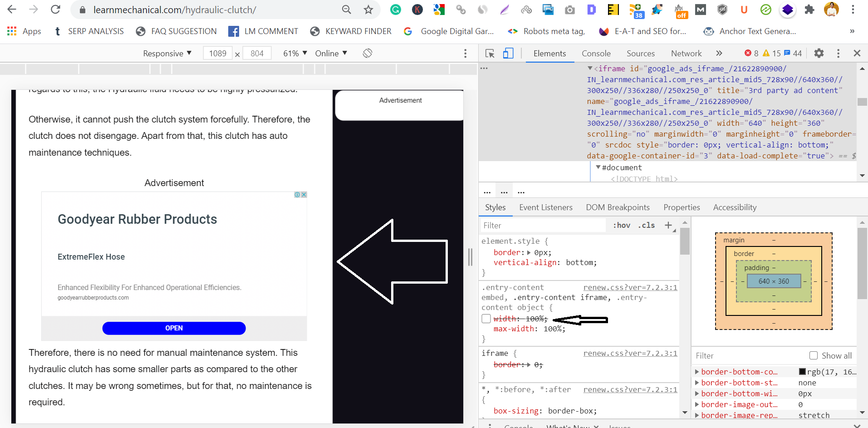Viewport: 868px width, 428px height.
Task: Open device toolbar more options
Action: coord(465,54)
